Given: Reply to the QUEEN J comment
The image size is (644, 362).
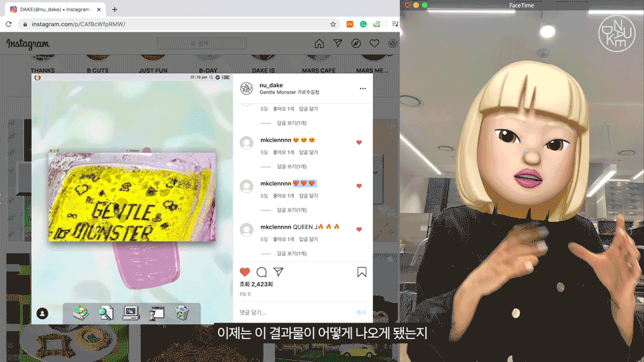Looking at the screenshot, I should pos(309,239).
